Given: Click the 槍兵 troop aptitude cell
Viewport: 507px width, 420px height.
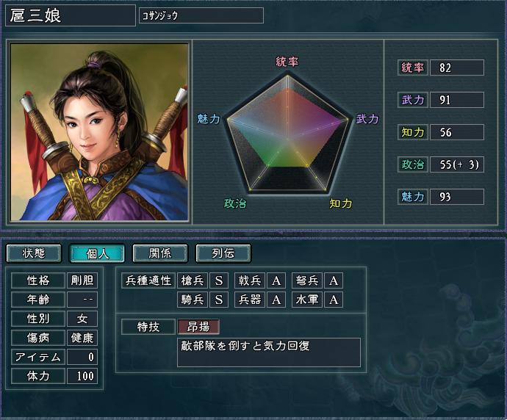Looking at the screenshot, I should click(193, 280).
